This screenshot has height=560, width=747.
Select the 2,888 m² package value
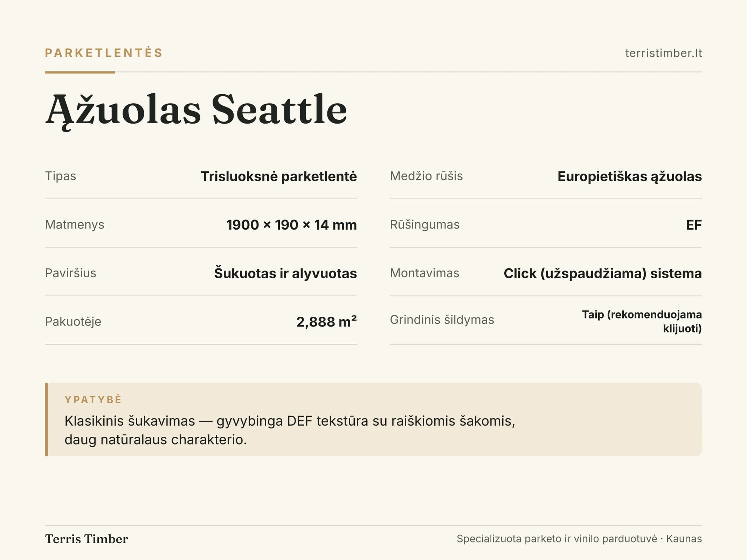coord(326,322)
